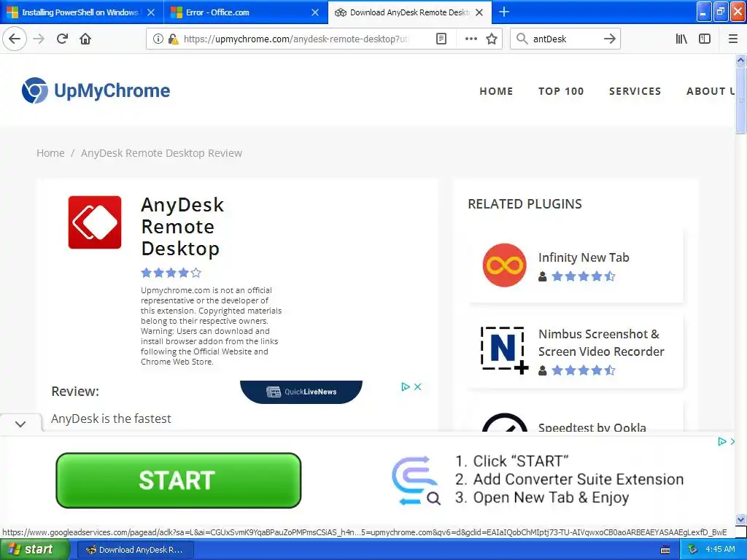Open Nimbus Screenshot & Screen Video Recorder link
Viewport: 747px width, 560px height.
[601, 343]
